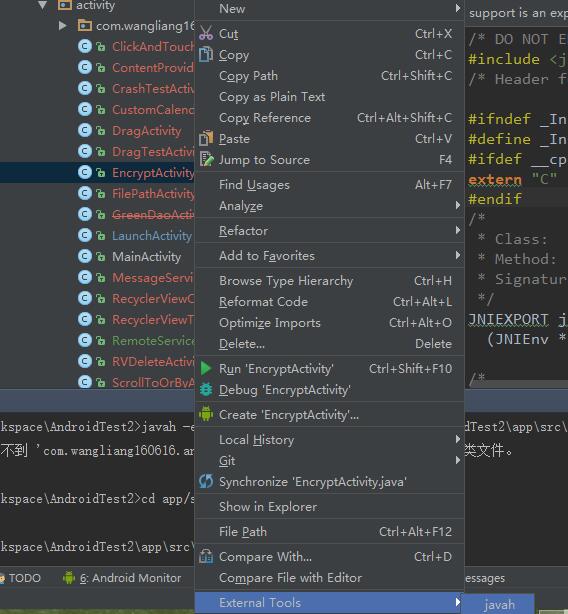Select File Path menu entry
This screenshot has height=614, width=568.
pyautogui.click(x=329, y=531)
